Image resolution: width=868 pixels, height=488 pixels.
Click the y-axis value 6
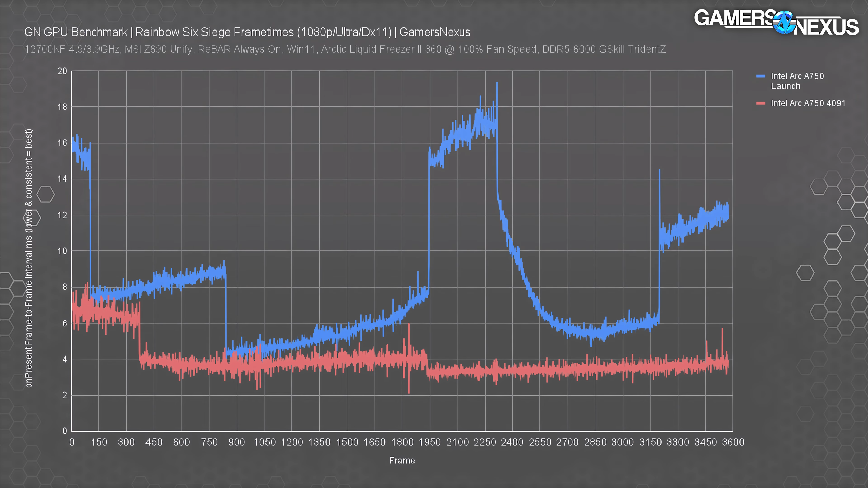pyautogui.click(x=65, y=323)
